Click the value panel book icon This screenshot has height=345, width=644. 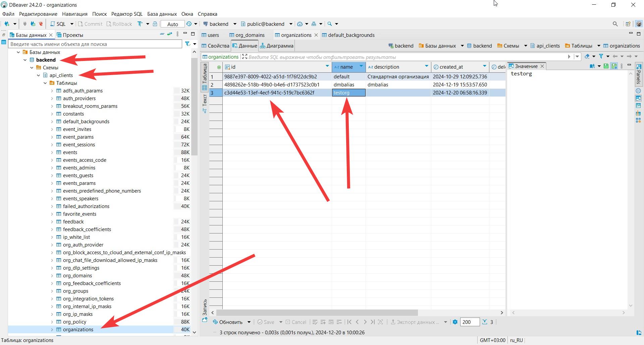pos(592,66)
